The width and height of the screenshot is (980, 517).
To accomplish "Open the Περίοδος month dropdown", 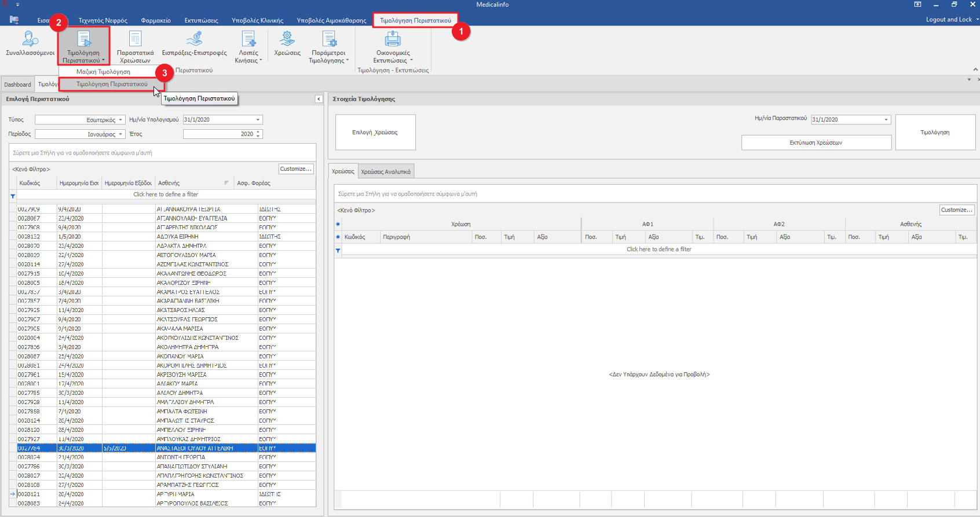I will tap(120, 134).
